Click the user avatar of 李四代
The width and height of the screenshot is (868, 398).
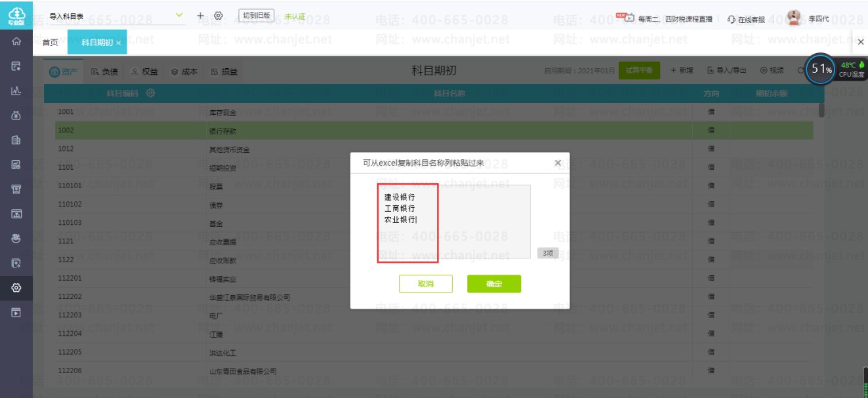(x=794, y=18)
